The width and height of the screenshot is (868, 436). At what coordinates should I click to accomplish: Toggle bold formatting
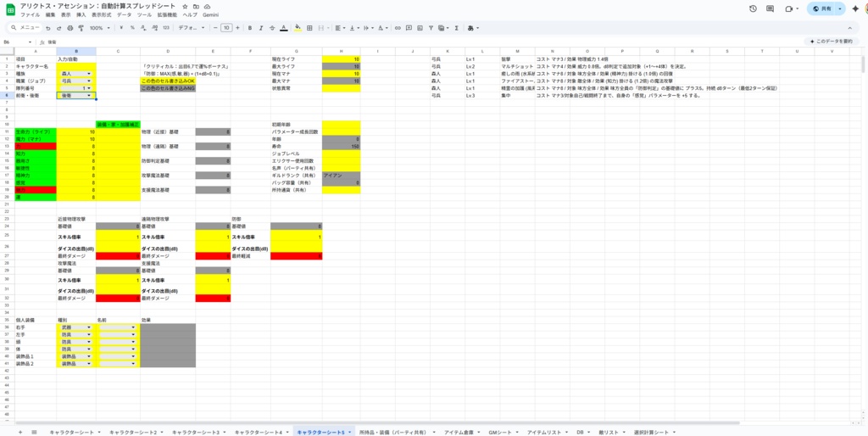click(250, 28)
